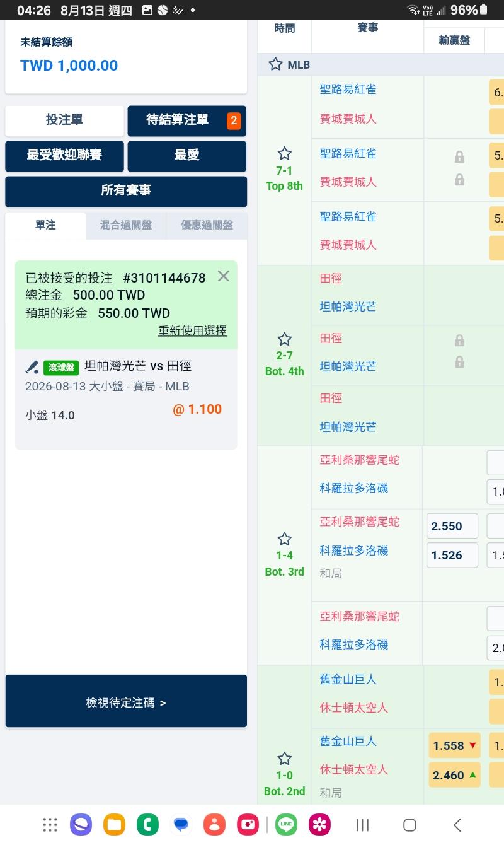Tap the baseball bat icon on bet slip

pos(32,366)
